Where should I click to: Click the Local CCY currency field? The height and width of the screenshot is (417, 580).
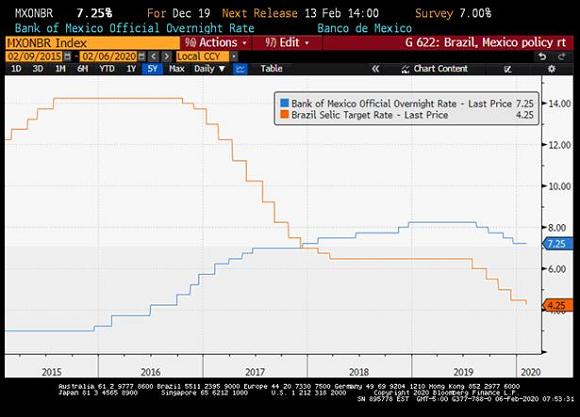[202, 57]
